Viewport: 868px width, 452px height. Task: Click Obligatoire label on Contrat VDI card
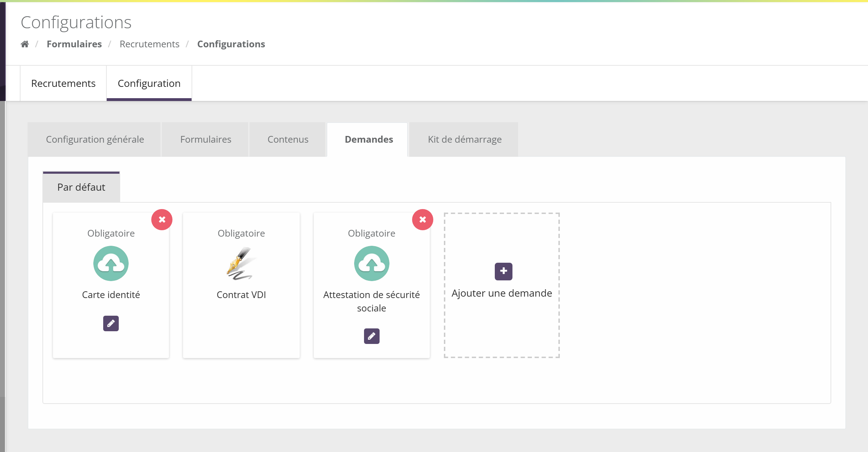(x=241, y=233)
